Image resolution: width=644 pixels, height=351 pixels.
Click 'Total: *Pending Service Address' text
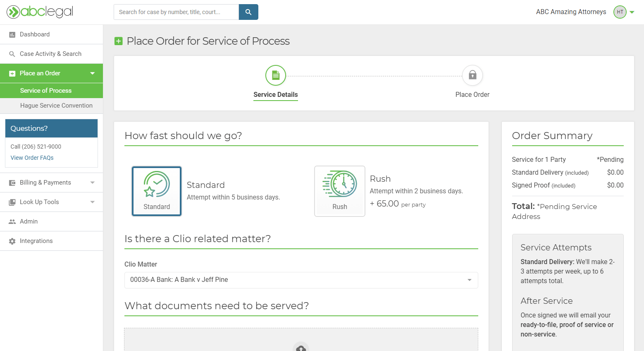click(555, 211)
